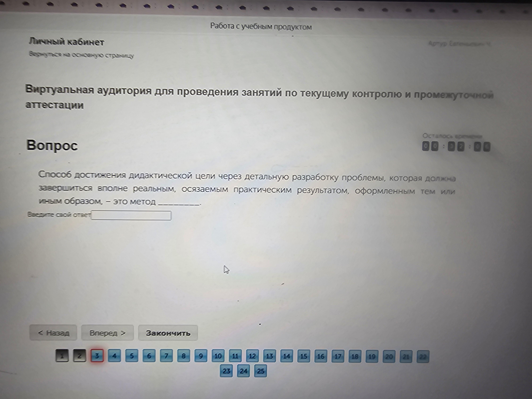Jump to question 24
The image size is (532, 399).
243,371
